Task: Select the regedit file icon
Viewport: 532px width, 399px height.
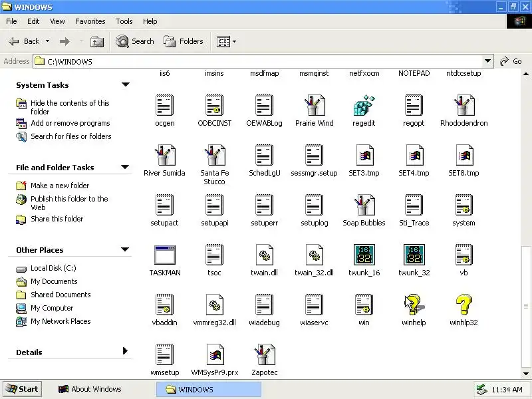Action: [364, 105]
